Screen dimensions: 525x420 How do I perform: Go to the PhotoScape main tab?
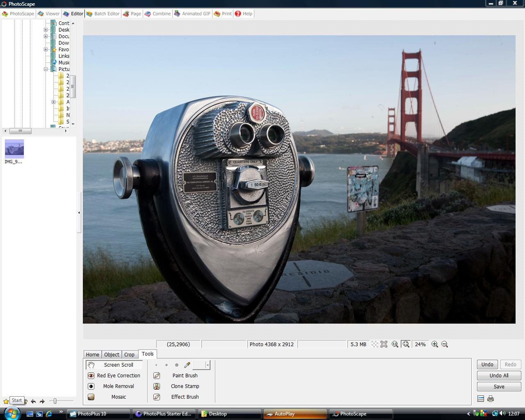(x=18, y=14)
